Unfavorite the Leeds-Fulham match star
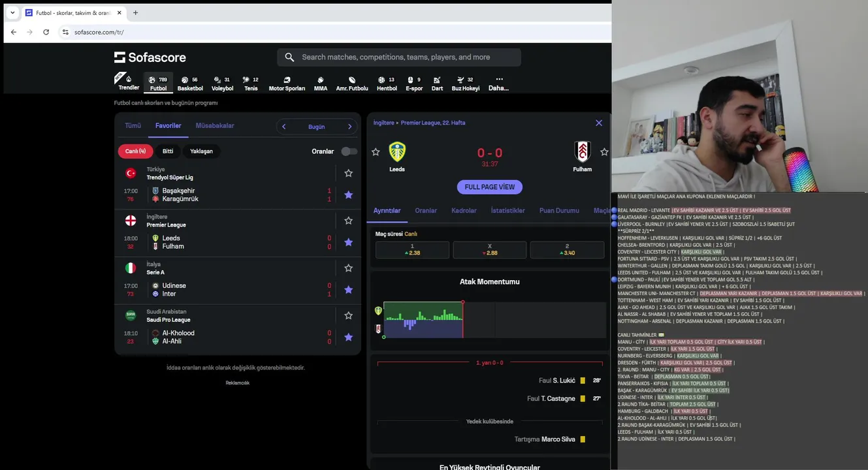Viewport: 868px width, 470px height. tap(348, 242)
